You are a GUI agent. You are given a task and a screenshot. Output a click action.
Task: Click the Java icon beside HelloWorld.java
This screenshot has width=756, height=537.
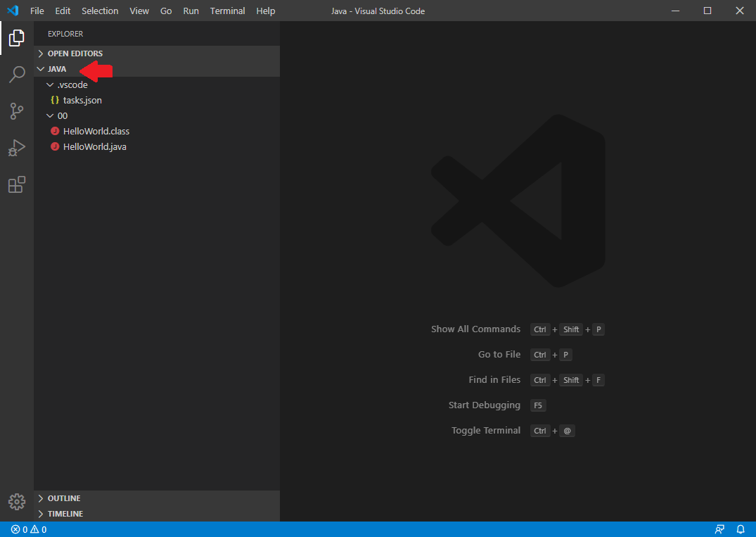click(55, 146)
